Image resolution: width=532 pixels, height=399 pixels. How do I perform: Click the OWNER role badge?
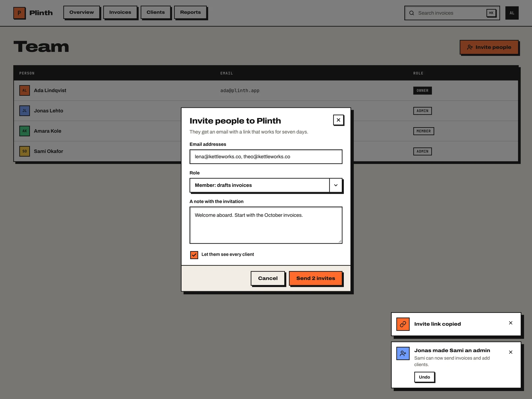pyautogui.click(x=423, y=90)
